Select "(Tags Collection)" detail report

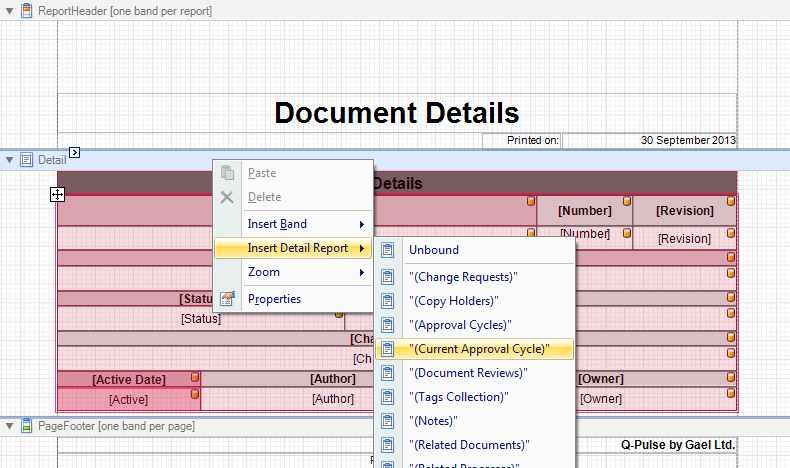(x=475, y=397)
